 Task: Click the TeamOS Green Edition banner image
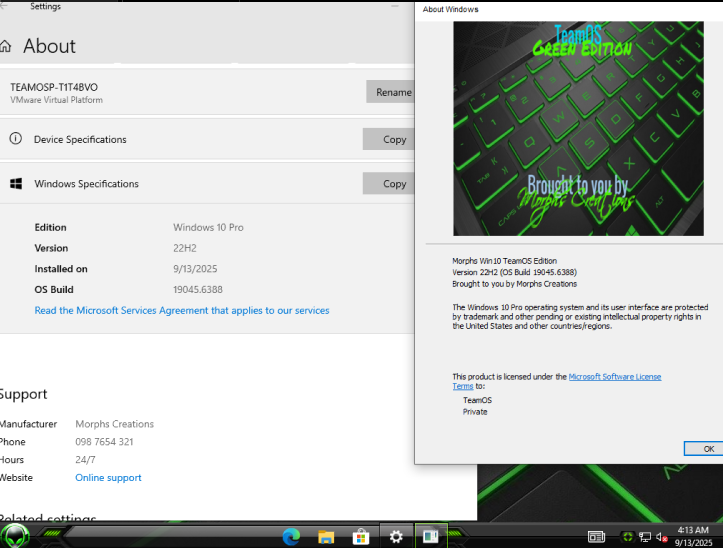[578, 129]
